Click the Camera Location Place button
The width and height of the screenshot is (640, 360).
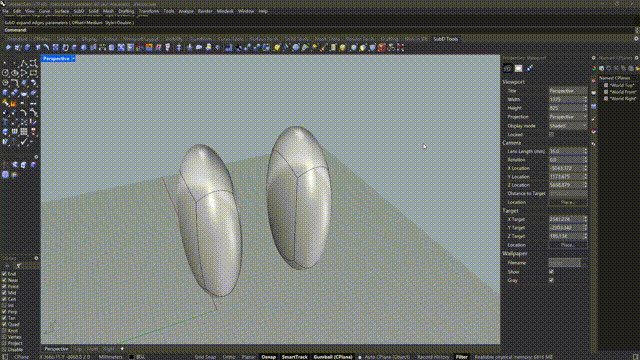(568, 202)
